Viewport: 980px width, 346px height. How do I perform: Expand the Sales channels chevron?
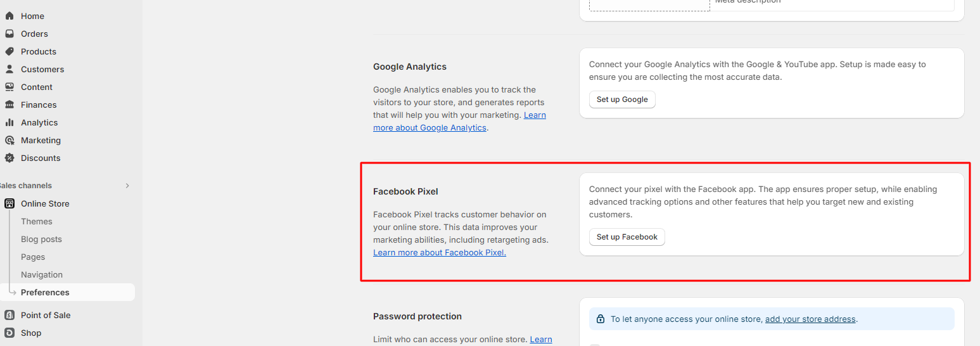127,186
